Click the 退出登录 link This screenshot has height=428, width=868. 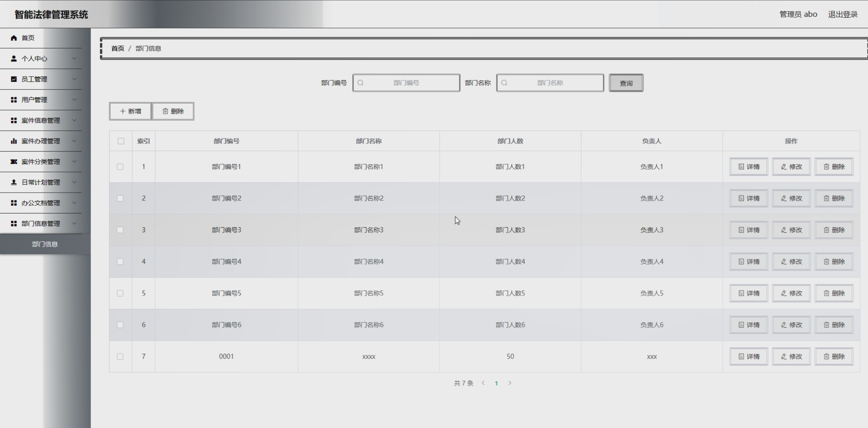pyautogui.click(x=843, y=14)
